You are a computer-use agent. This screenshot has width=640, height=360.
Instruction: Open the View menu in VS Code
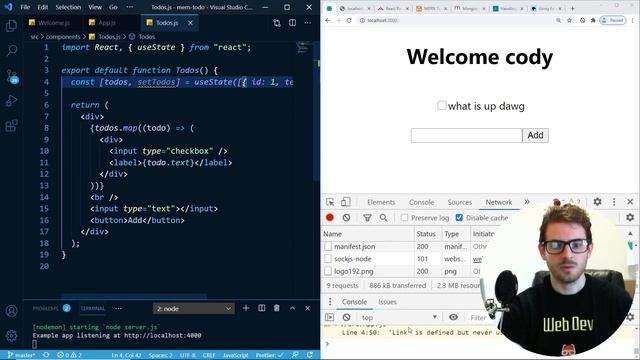95,7
